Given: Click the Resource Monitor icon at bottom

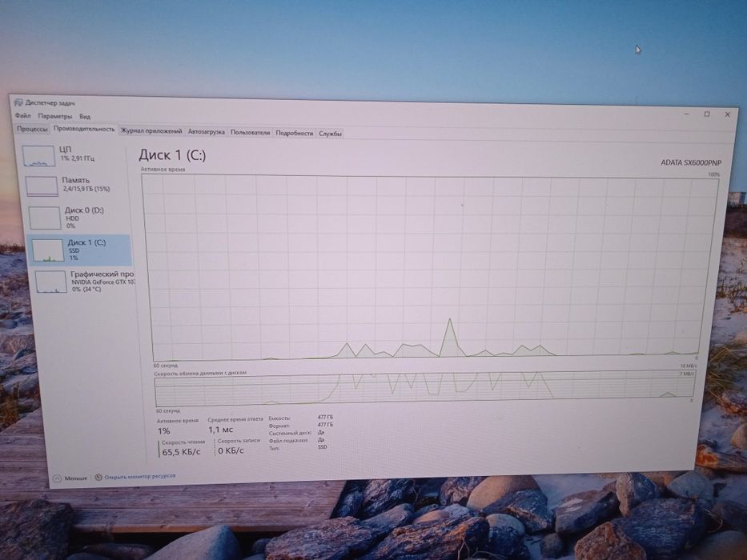Looking at the screenshot, I should tap(98, 477).
